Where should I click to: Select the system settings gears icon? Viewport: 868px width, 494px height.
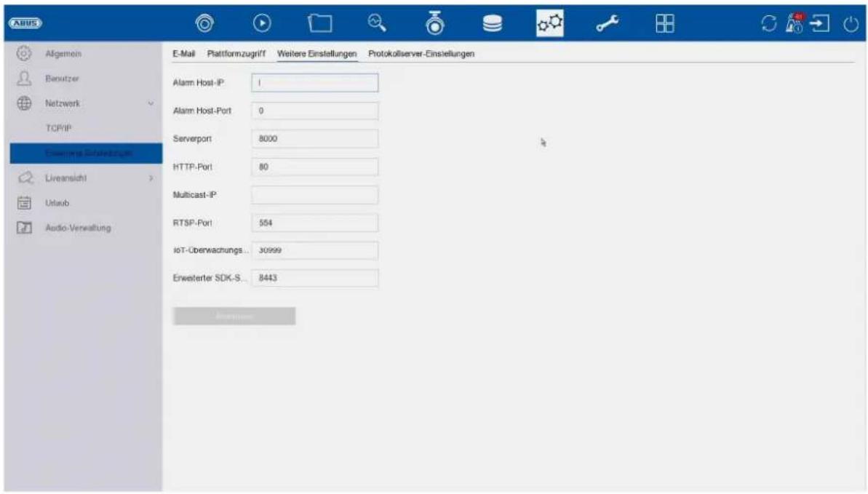coord(550,23)
